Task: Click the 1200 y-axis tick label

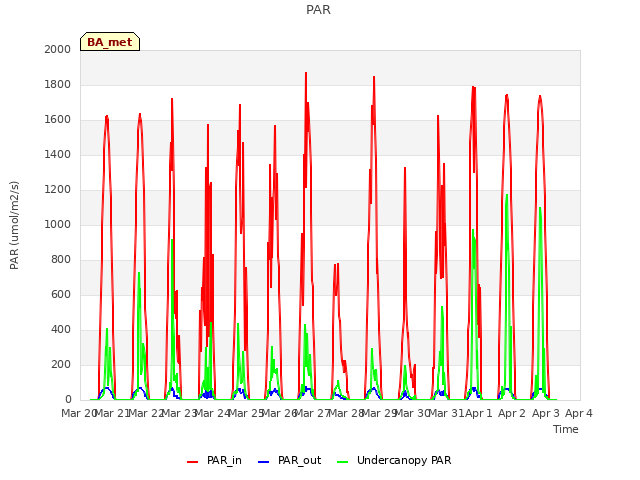Action: click(58, 189)
